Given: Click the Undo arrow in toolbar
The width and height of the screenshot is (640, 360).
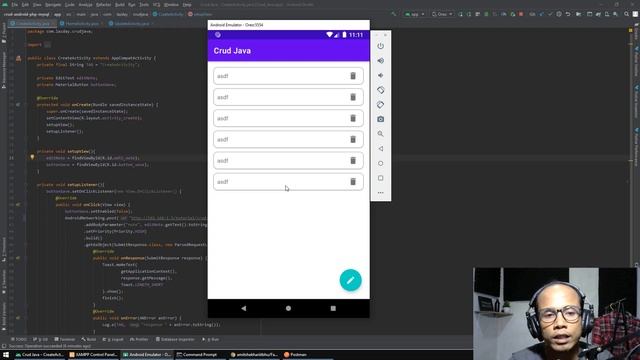Looking at the screenshot, I should coord(568,14).
